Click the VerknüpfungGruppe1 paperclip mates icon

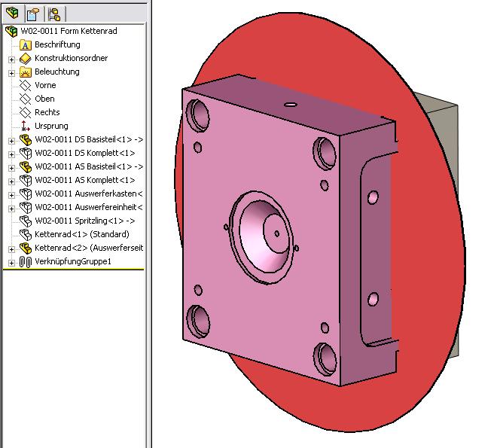click(25, 262)
